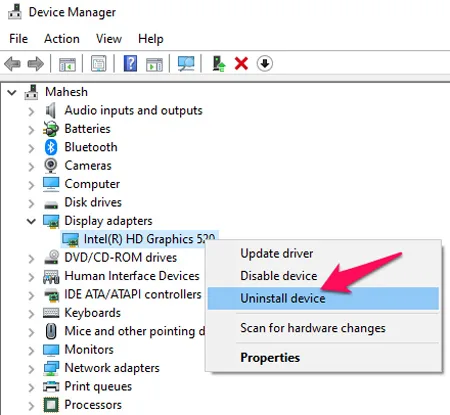Click the Display adapters category icon
The height and width of the screenshot is (415, 450).
pos(51,221)
